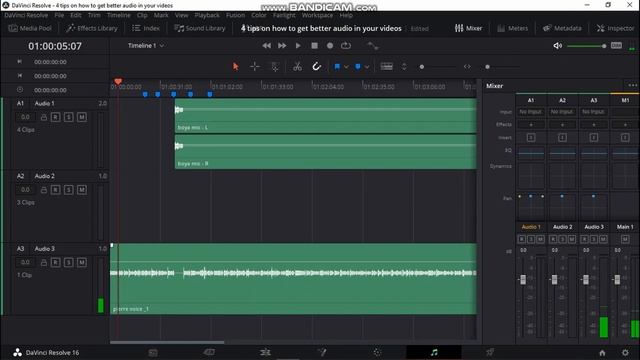Activate the range selection crosshair tool

255,67
